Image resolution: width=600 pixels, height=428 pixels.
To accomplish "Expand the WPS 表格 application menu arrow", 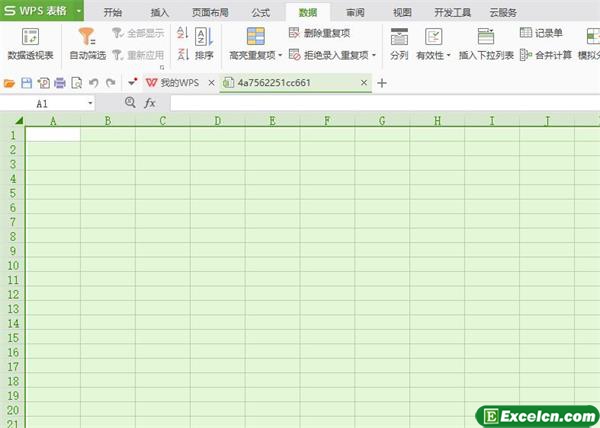I will click(x=78, y=11).
